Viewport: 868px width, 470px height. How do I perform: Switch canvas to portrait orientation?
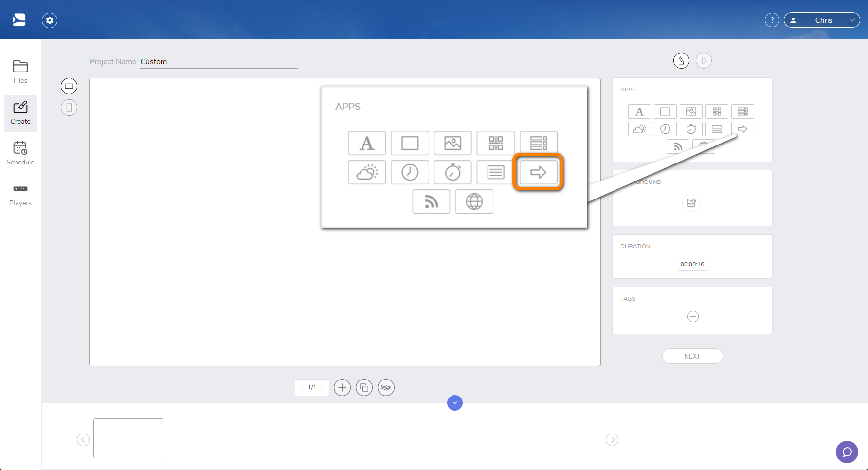coord(69,108)
